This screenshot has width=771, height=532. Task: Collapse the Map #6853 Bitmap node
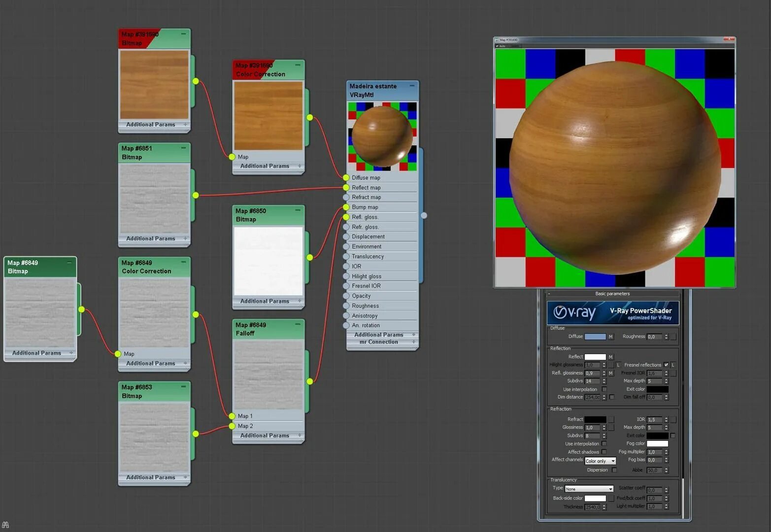[183, 387]
